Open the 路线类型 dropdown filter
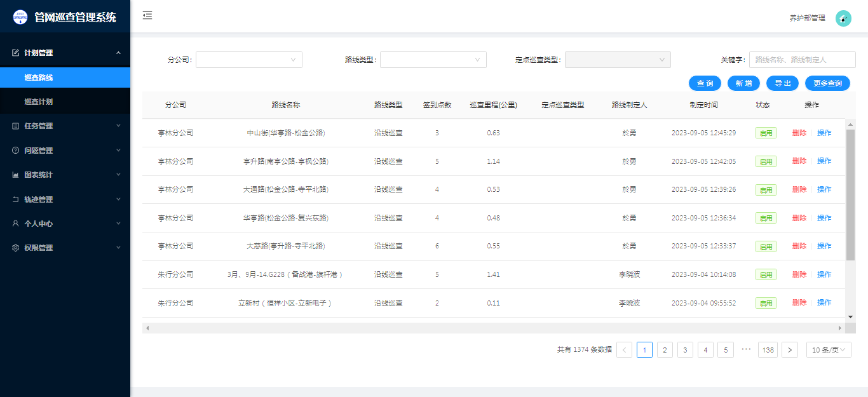The width and height of the screenshot is (868, 397). click(x=433, y=60)
